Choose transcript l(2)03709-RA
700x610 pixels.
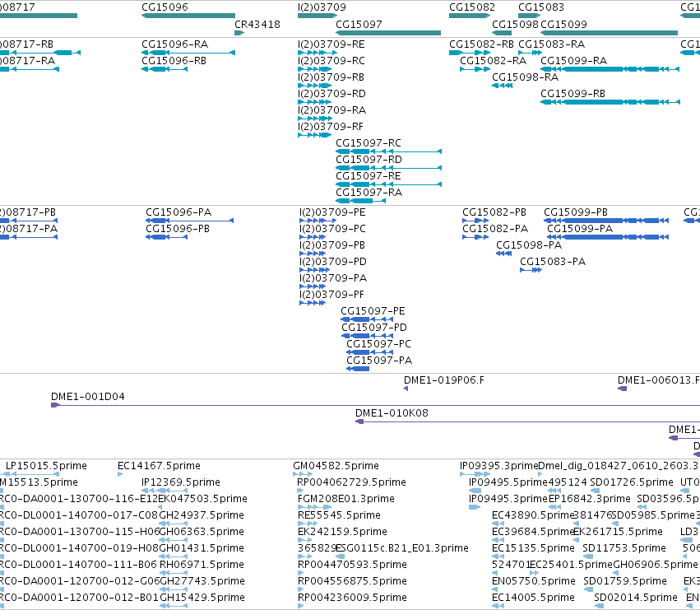pyautogui.click(x=331, y=110)
